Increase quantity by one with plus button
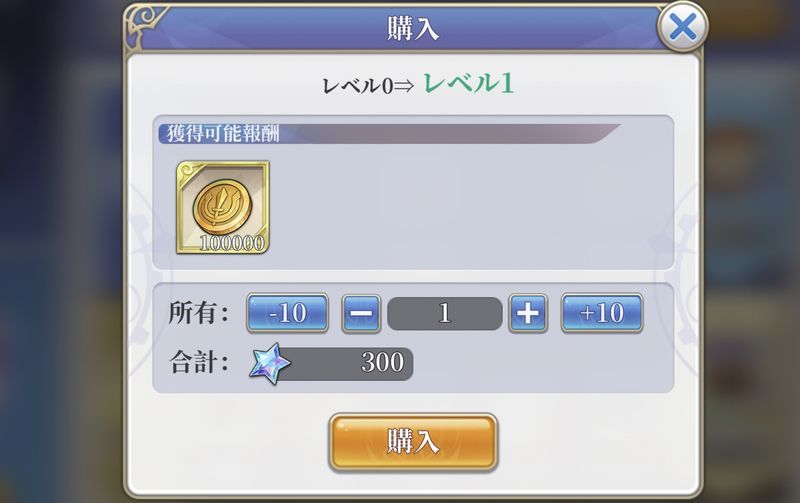Viewport: 800px width, 503px height. 528,313
